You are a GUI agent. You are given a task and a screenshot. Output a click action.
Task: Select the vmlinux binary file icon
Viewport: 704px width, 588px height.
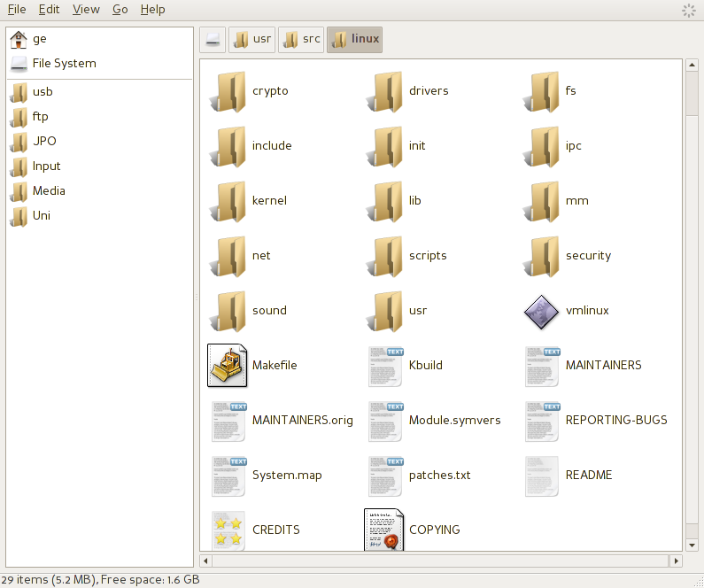click(x=541, y=311)
